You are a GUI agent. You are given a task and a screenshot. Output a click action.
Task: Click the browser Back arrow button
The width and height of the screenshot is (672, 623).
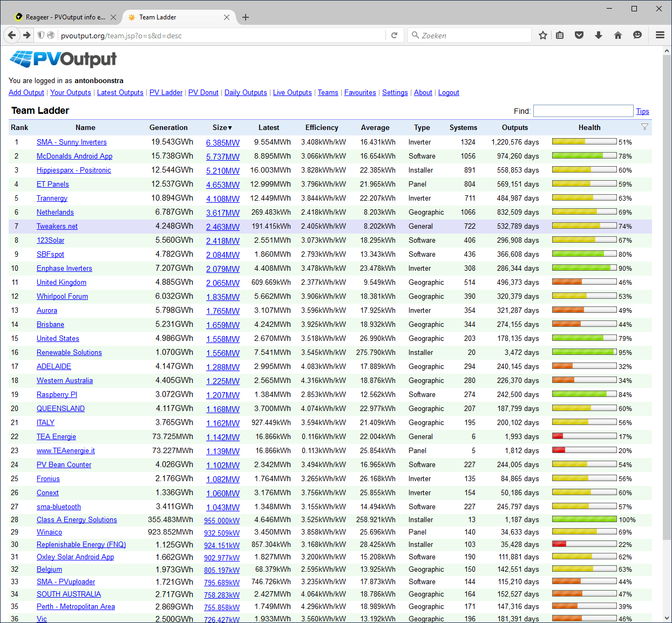point(11,35)
